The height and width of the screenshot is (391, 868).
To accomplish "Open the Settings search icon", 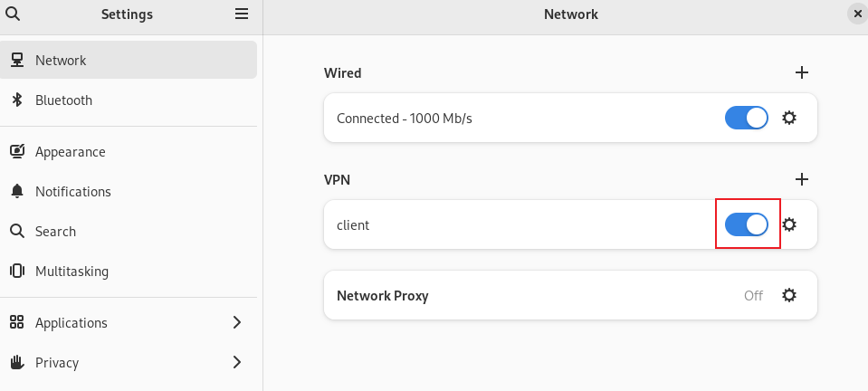I will [x=12, y=14].
